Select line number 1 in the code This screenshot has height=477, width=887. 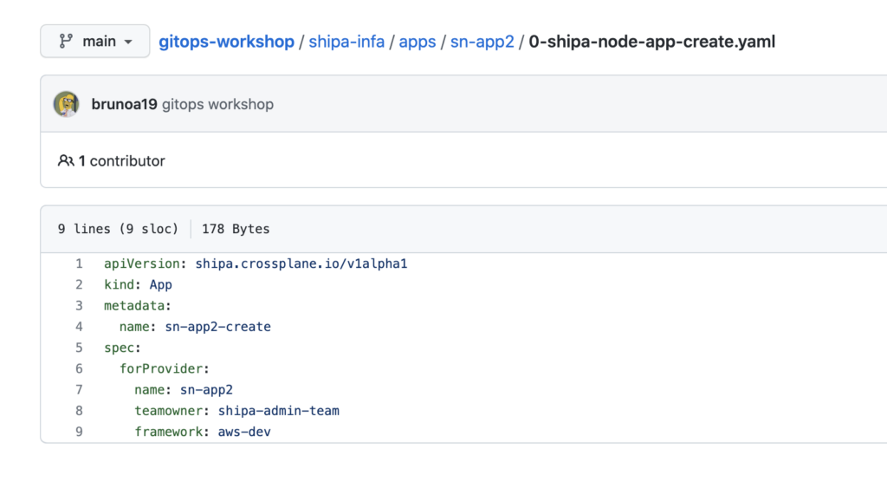click(x=79, y=265)
